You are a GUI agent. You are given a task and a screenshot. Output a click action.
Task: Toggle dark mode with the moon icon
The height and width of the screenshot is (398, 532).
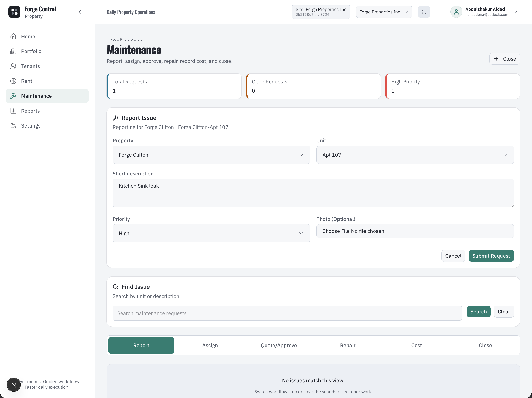tap(424, 12)
